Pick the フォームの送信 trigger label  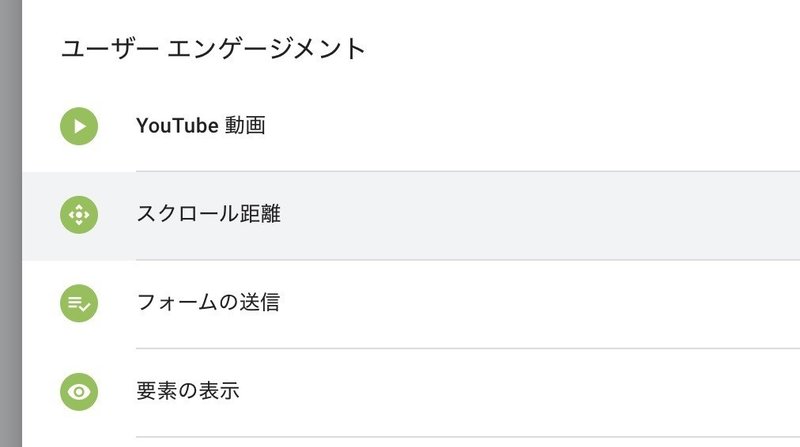tap(208, 302)
